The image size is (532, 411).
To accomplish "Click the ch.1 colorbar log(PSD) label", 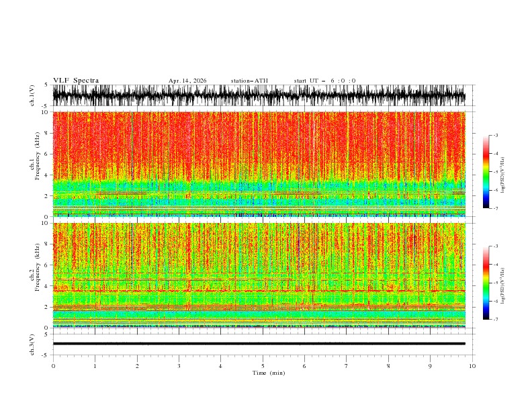I will click(x=502, y=175).
